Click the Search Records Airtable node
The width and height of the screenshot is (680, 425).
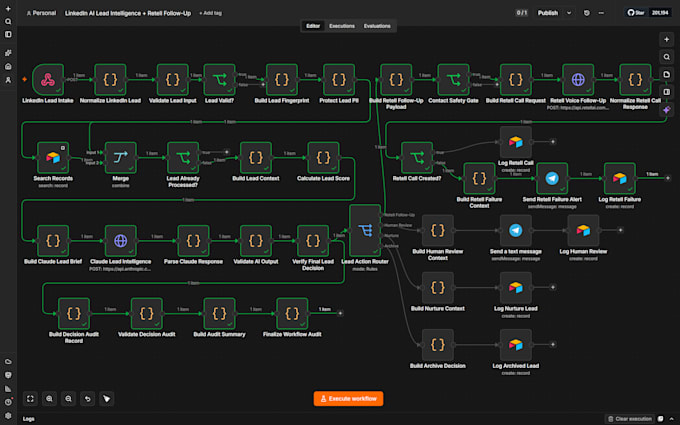point(53,158)
